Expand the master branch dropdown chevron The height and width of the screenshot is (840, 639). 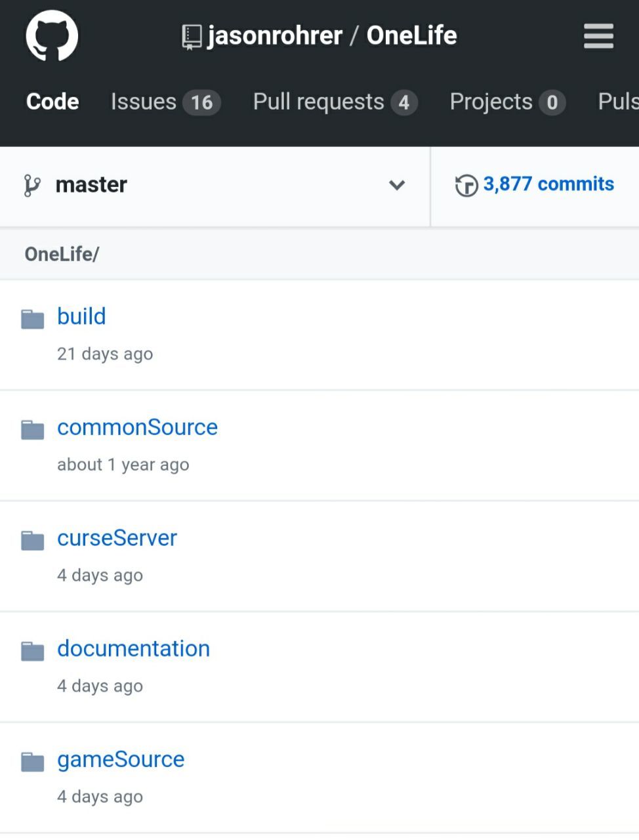coord(396,185)
